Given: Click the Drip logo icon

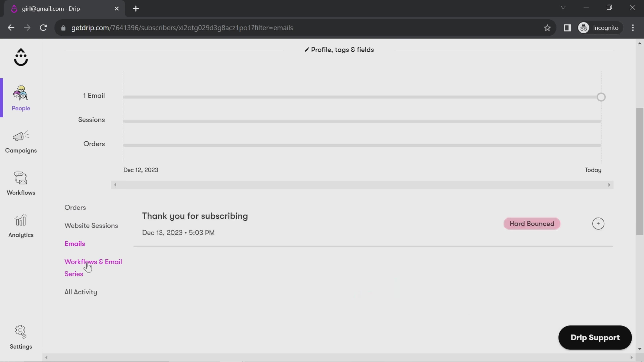Looking at the screenshot, I should (21, 57).
